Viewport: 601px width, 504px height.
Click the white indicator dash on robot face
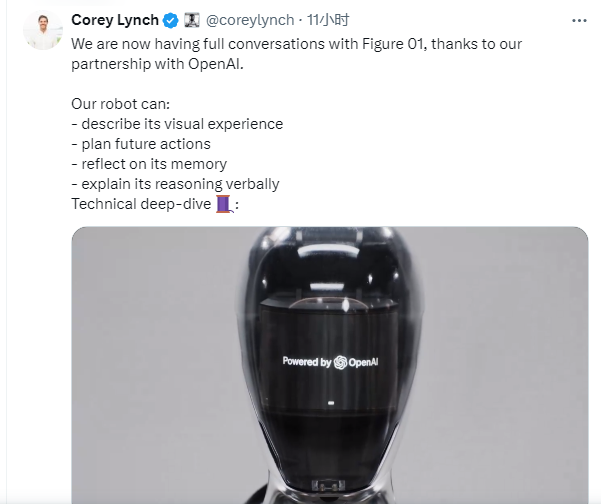[x=331, y=403]
